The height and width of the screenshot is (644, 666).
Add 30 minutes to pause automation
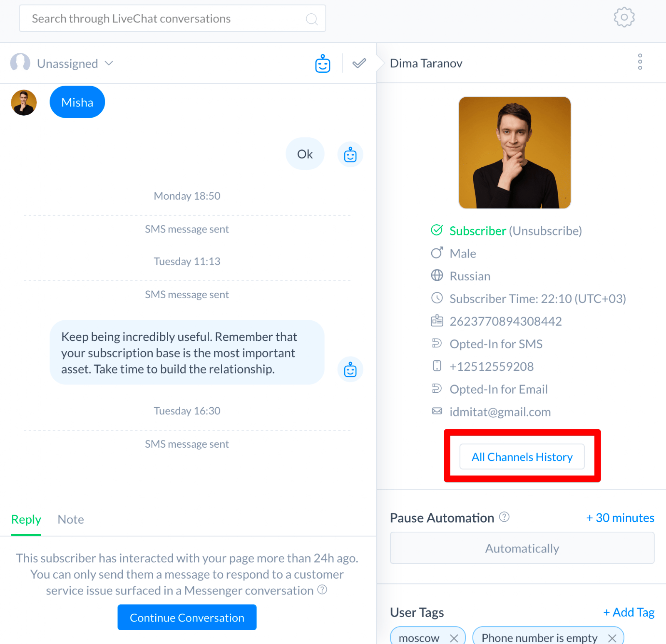tap(620, 518)
